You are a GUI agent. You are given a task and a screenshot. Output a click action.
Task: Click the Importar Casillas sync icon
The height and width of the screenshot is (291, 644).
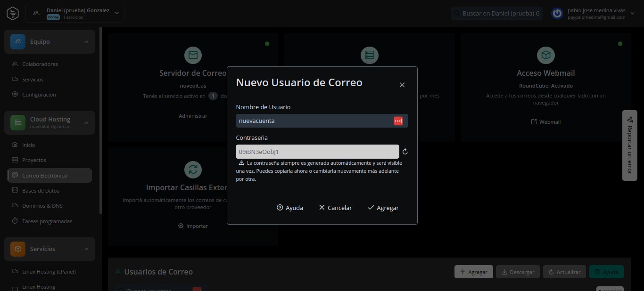click(193, 170)
